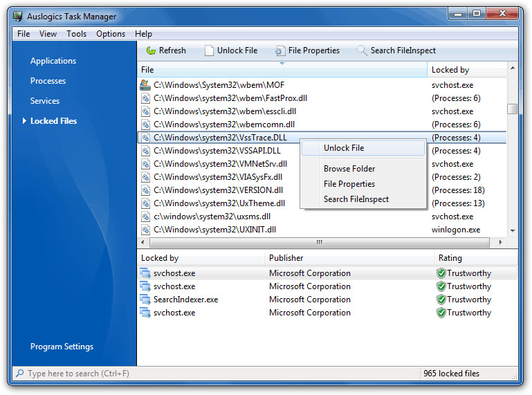The width and height of the screenshot is (532, 395).
Task: Click the uxsms.dll file icon
Action: [x=145, y=217]
